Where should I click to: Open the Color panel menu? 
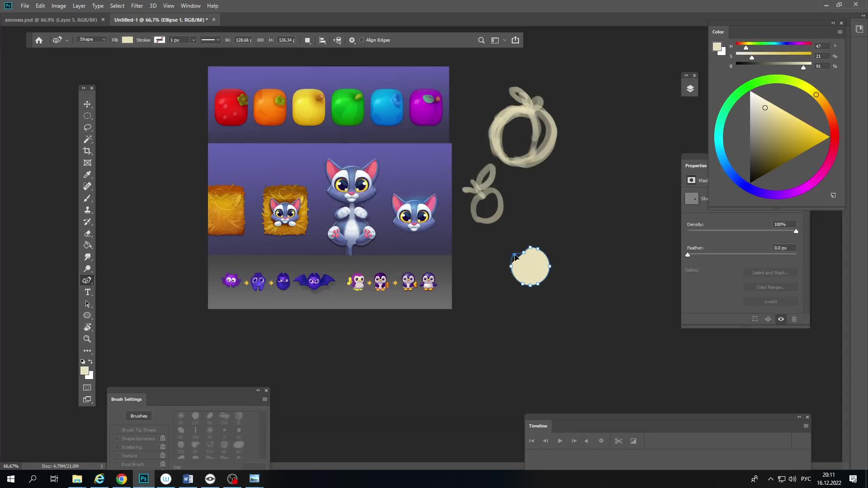pyautogui.click(x=840, y=32)
